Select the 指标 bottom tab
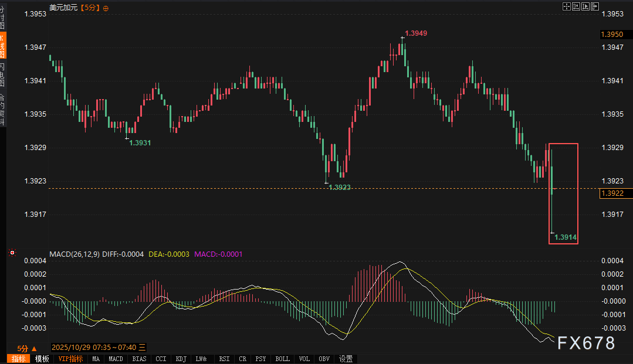The width and height of the screenshot is (633, 364). tap(19, 359)
